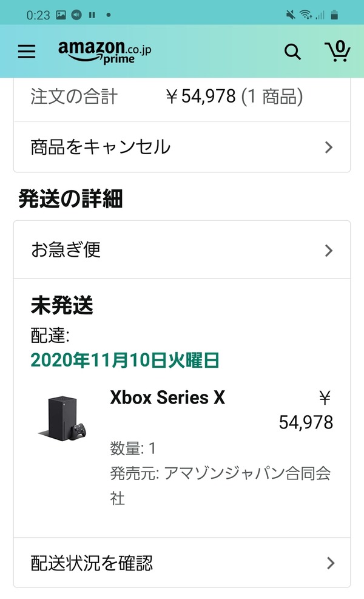The height and width of the screenshot is (599, 364).
Task: Expand the 配送状況を確認 chevron arrow
Action: (331, 563)
